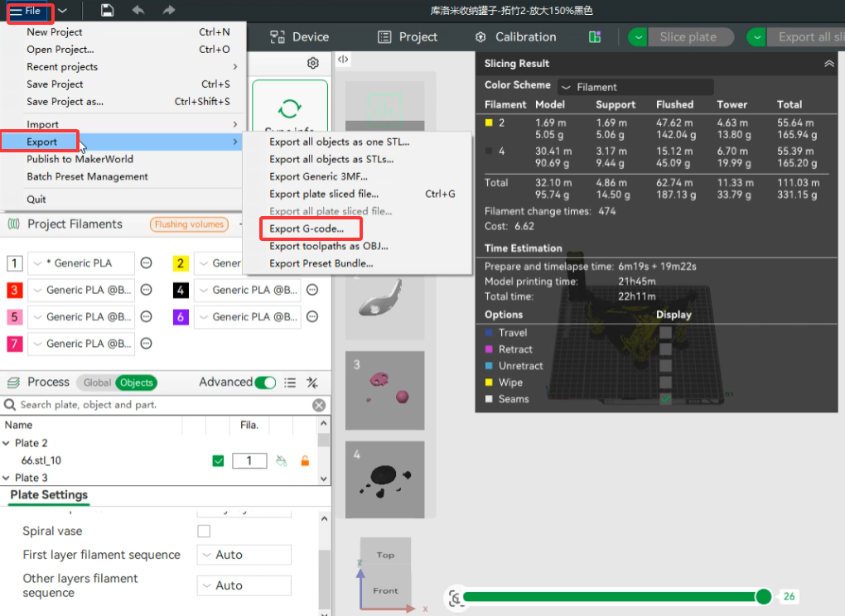Select Export G-code from the Export submenu
This screenshot has height=616, width=845.
point(310,229)
